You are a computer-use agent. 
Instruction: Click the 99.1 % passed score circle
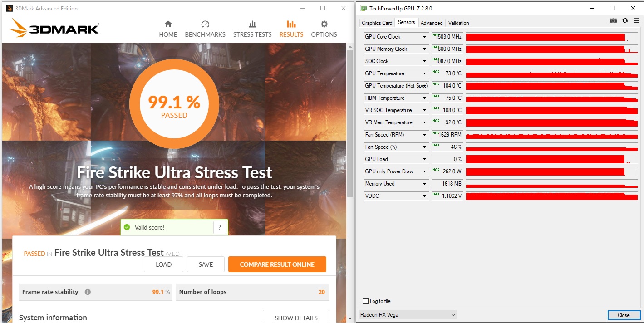coord(174,104)
